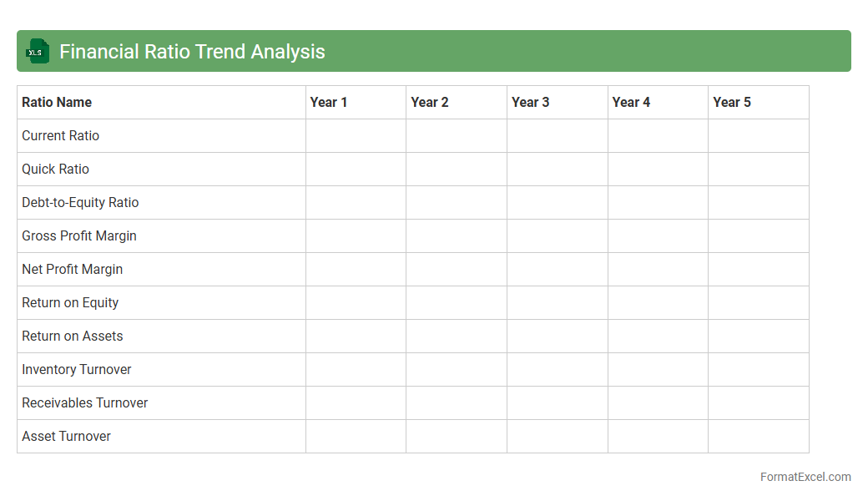Select the Debt-to-Equity Ratio cell
The width and height of the screenshot is (868, 501).
80,202
